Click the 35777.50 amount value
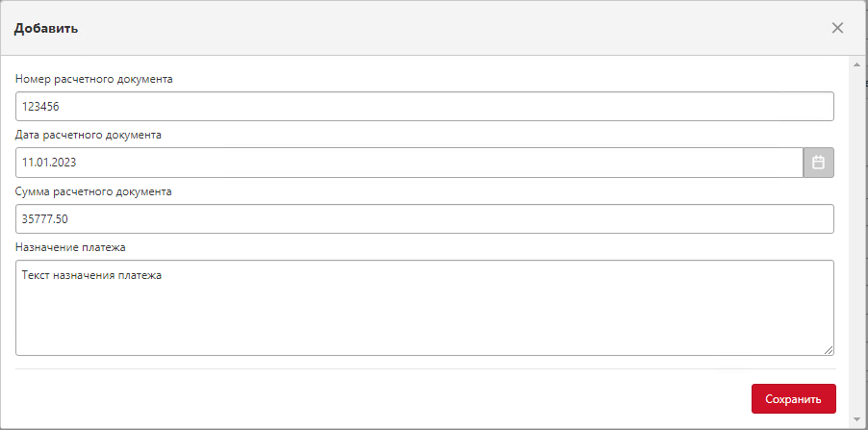 (45, 219)
